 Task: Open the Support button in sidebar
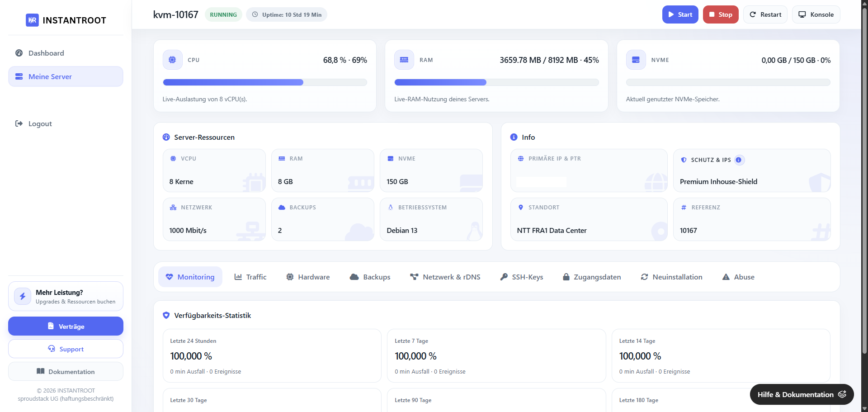[x=66, y=349]
